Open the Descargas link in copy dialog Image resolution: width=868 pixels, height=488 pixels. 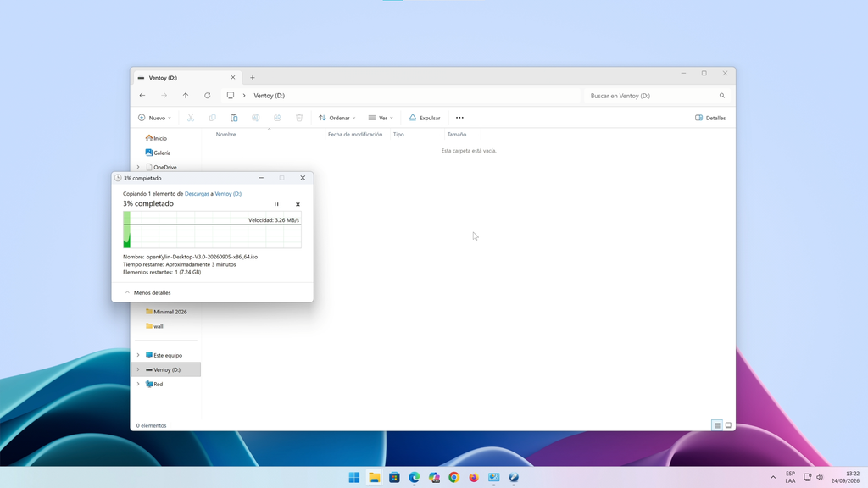pyautogui.click(x=197, y=194)
